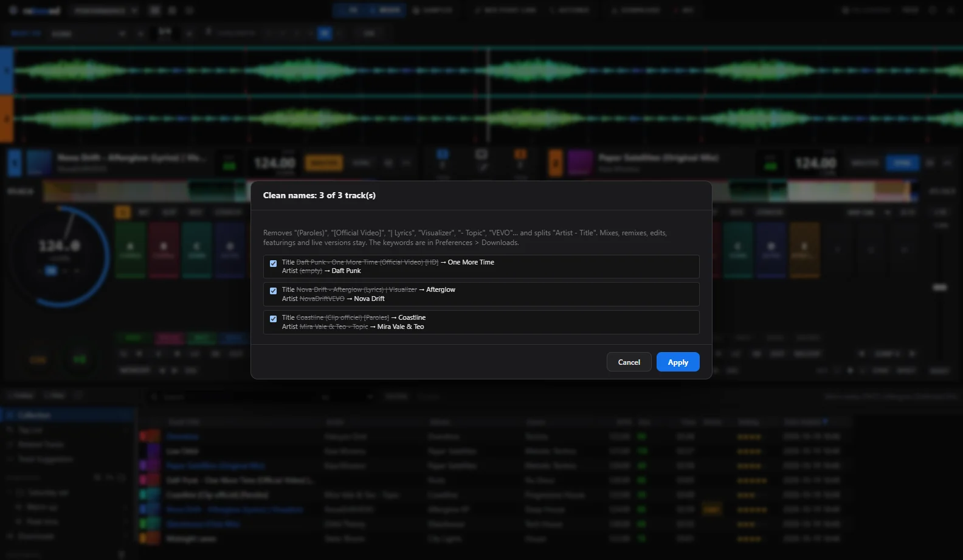Viewport: 963px width, 560px height.
Task: Disable the Coastline rename checkbox
Action: pyautogui.click(x=273, y=319)
